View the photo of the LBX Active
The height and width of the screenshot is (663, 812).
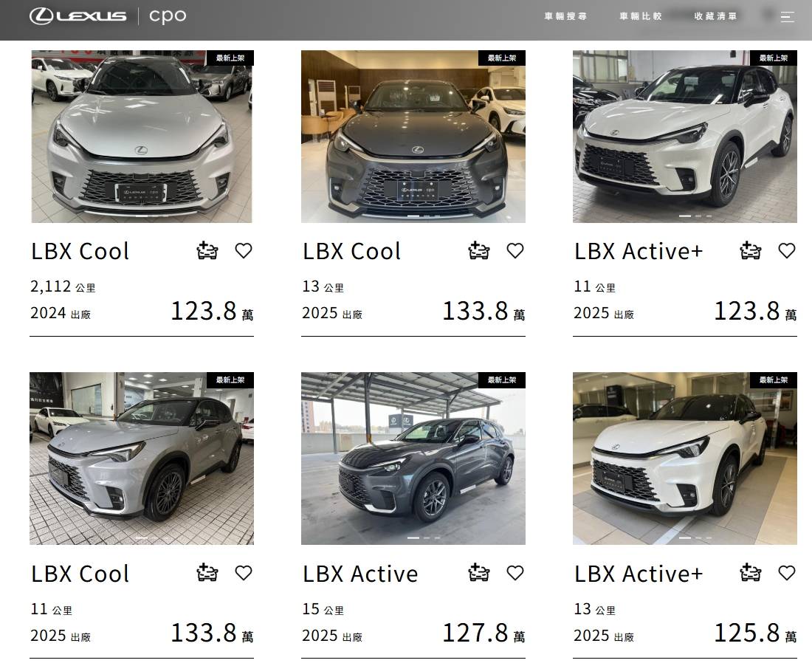(x=413, y=458)
